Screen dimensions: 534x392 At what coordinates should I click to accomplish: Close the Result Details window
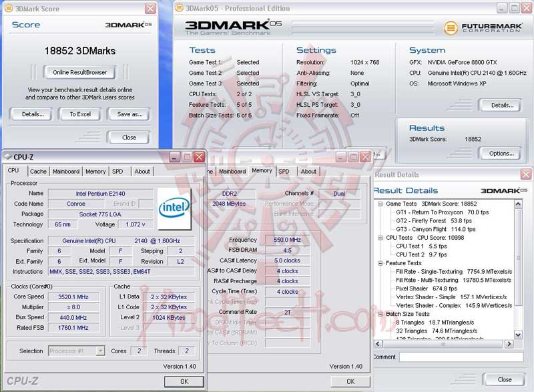(x=526, y=175)
